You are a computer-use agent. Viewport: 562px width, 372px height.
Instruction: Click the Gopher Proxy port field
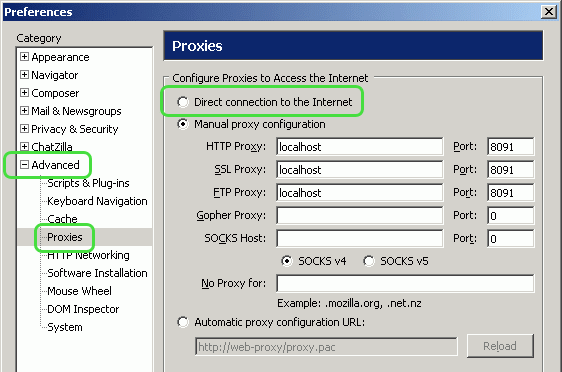pyautogui.click(x=510, y=215)
